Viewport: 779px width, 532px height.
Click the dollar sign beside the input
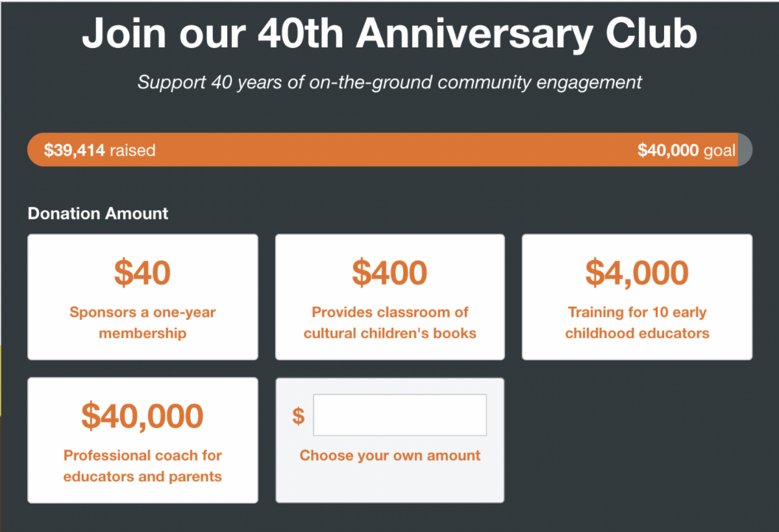298,416
